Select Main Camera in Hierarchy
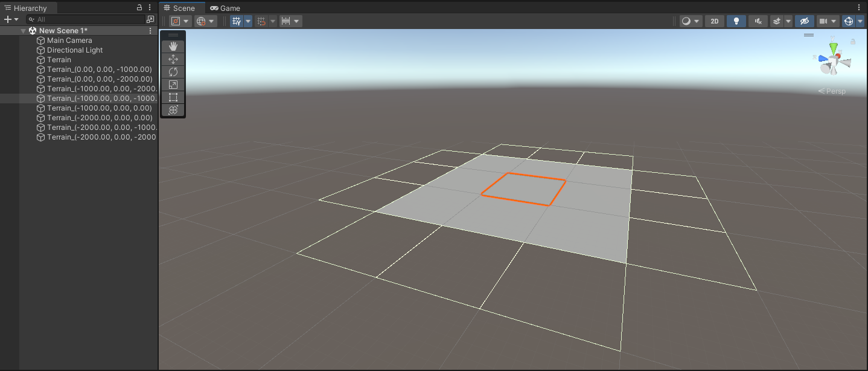Image resolution: width=868 pixels, height=371 pixels. coord(69,40)
